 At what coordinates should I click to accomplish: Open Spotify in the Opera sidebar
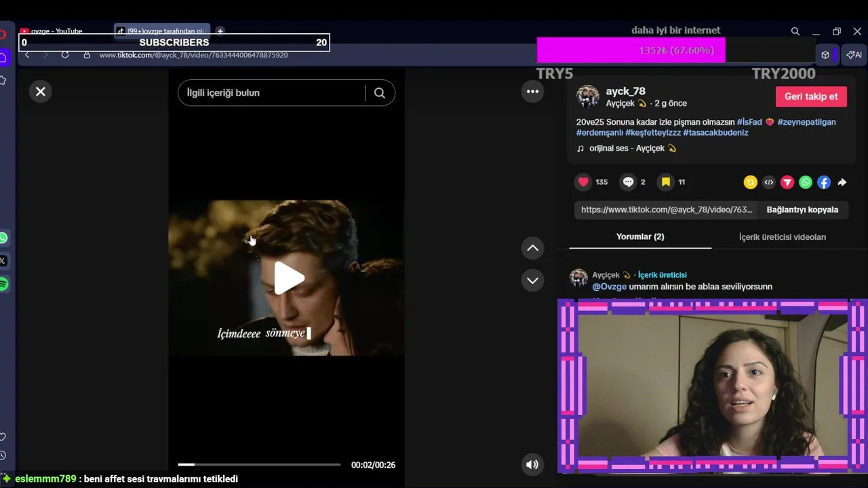[3, 285]
